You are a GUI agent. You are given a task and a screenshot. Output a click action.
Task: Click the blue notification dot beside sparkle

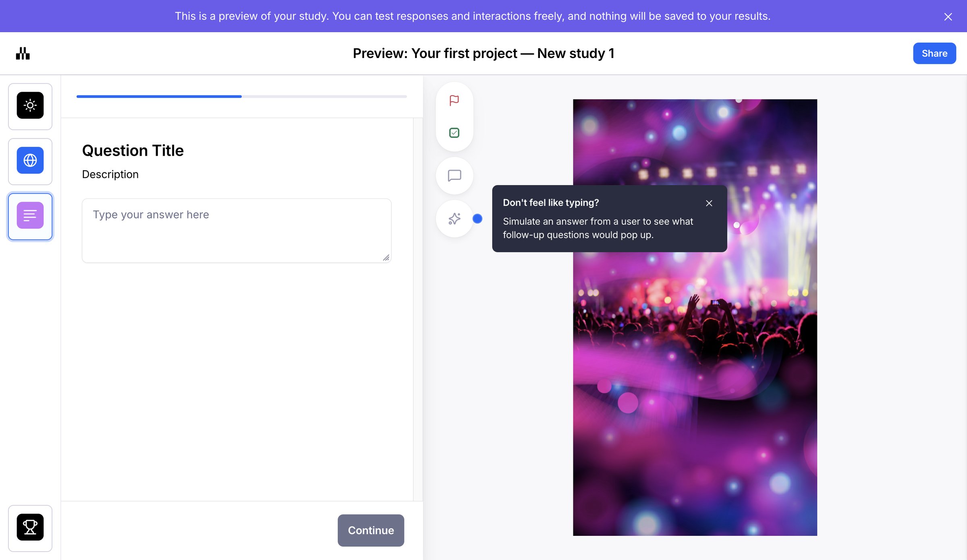point(477,219)
